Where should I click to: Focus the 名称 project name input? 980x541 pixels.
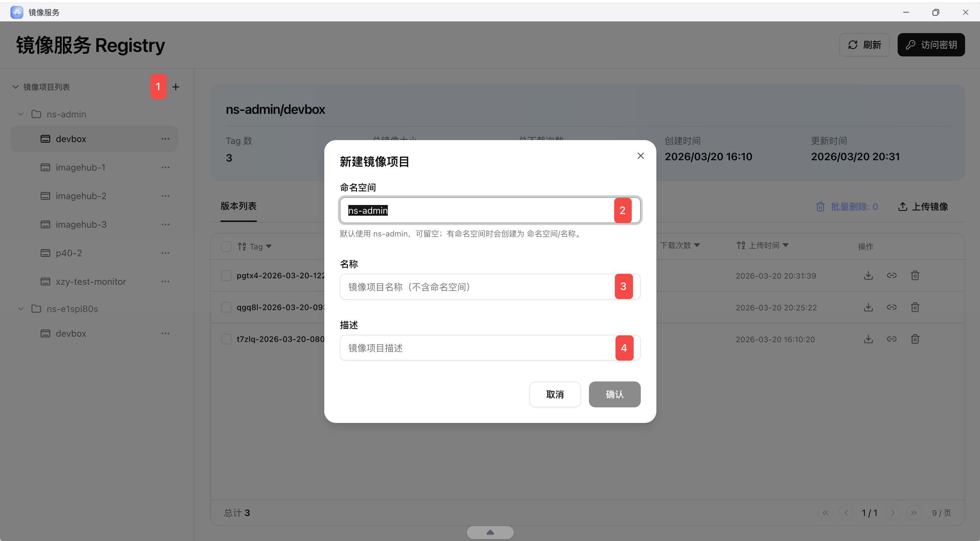490,287
